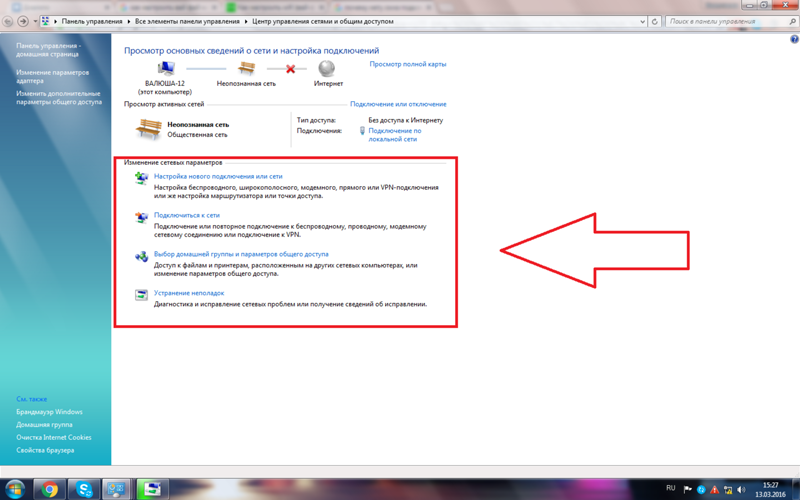Open the address bar history dropdown arrow
Image resolution: width=800 pixels, height=500 pixels.
642,21
